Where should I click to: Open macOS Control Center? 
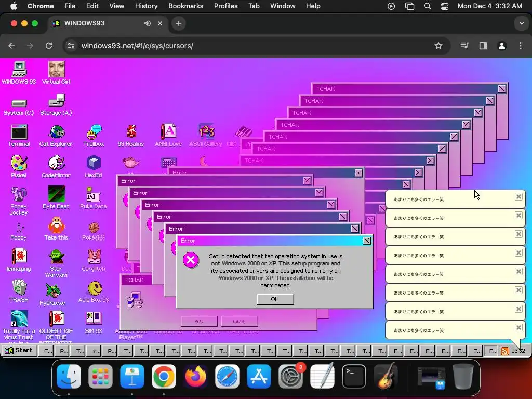click(445, 6)
